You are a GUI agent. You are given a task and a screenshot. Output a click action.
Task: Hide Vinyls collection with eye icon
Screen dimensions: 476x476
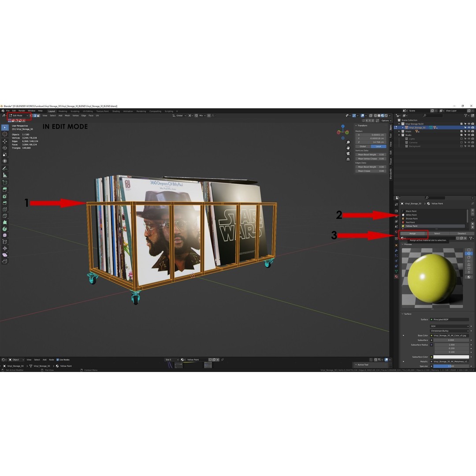click(469, 131)
